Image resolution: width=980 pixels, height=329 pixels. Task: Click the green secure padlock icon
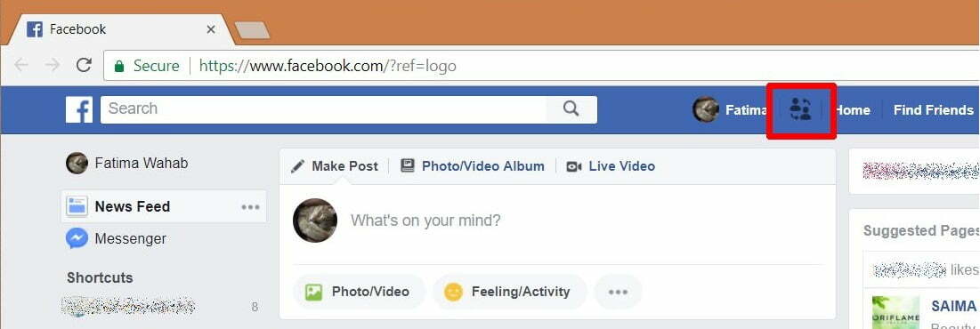(x=118, y=66)
